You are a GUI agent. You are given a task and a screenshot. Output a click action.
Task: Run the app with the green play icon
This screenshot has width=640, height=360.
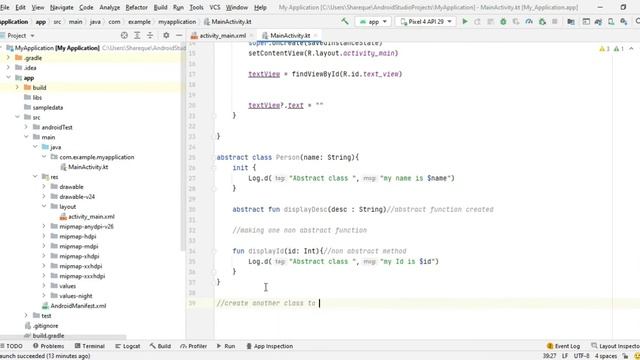tap(464, 22)
